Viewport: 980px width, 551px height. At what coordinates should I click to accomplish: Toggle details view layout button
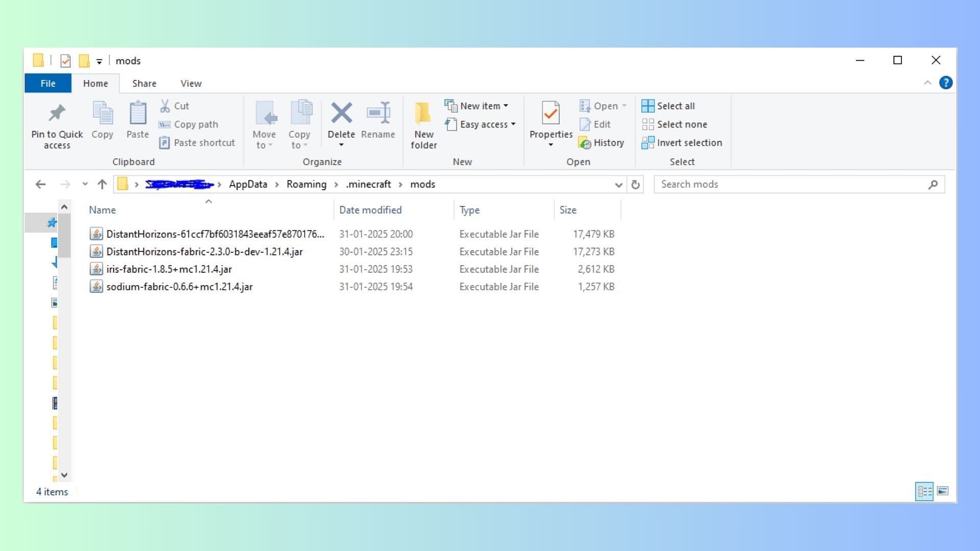coord(924,491)
